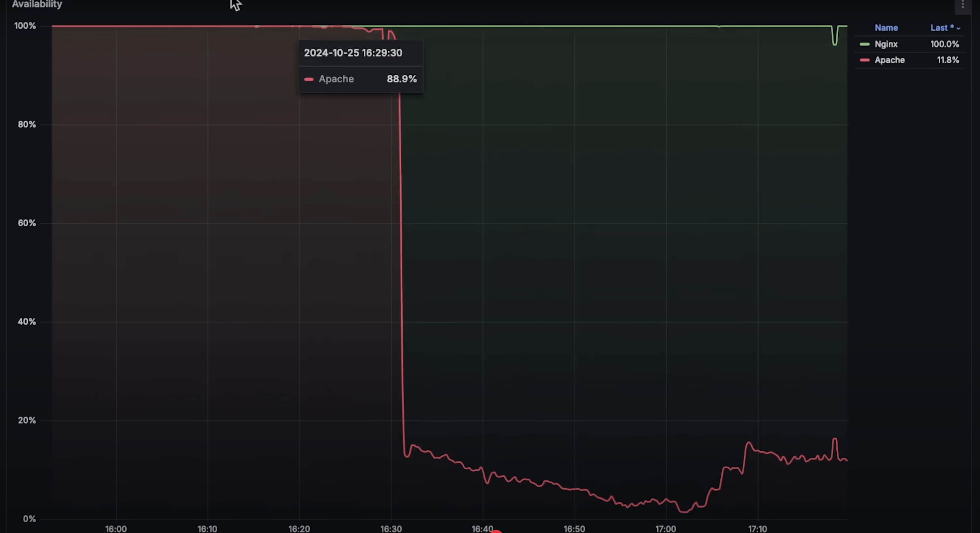Click the tooltip timestamp 2024-10-25 16:29:30

353,53
